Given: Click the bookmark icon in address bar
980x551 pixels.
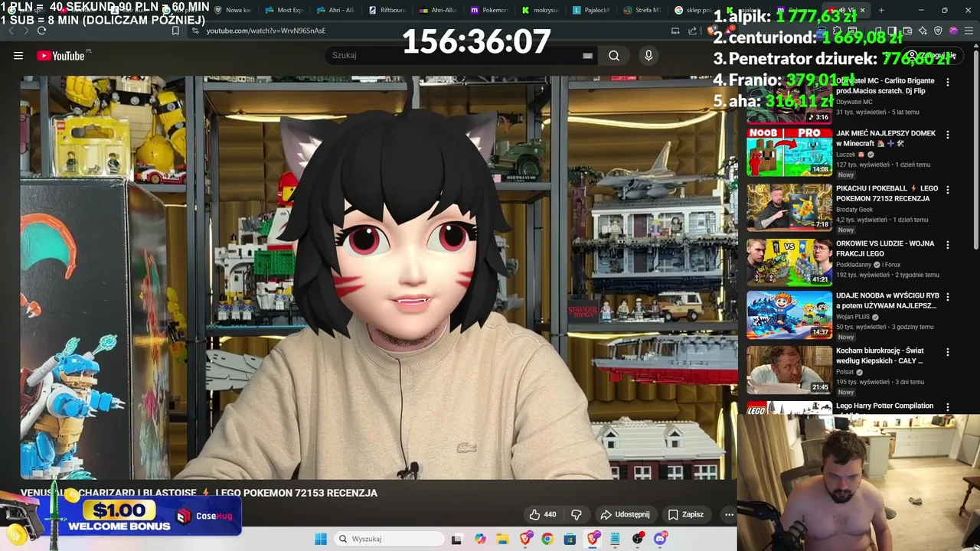Looking at the screenshot, I should click(x=175, y=31).
